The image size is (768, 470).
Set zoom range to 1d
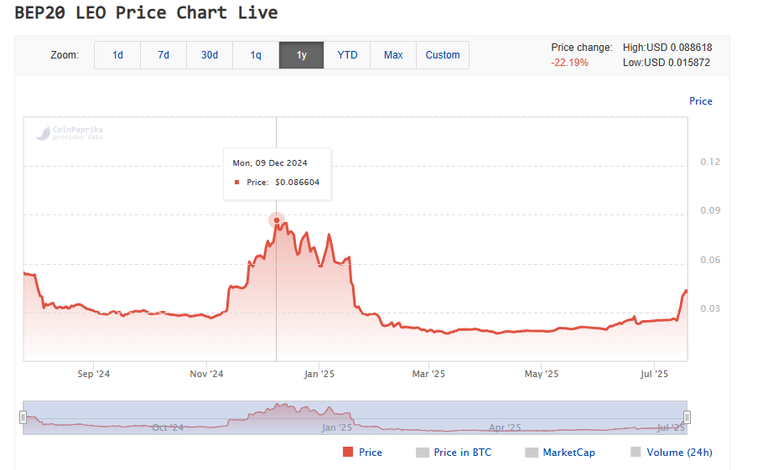(x=118, y=55)
